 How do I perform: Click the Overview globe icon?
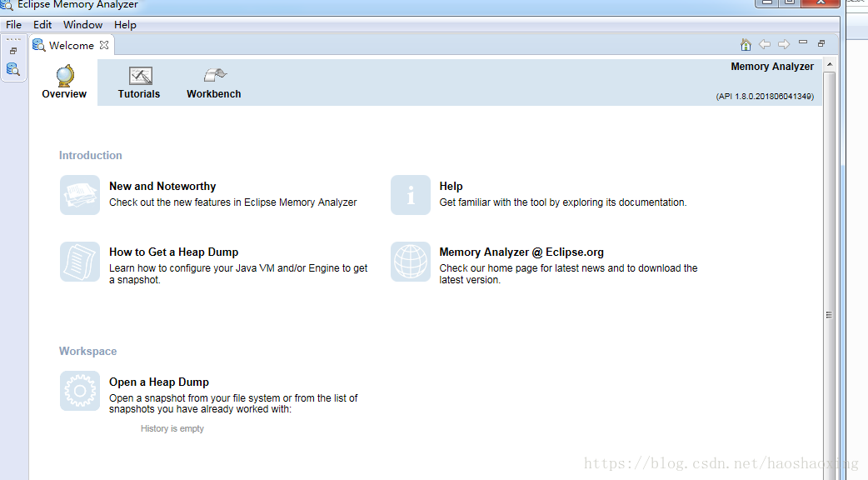pyautogui.click(x=65, y=75)
